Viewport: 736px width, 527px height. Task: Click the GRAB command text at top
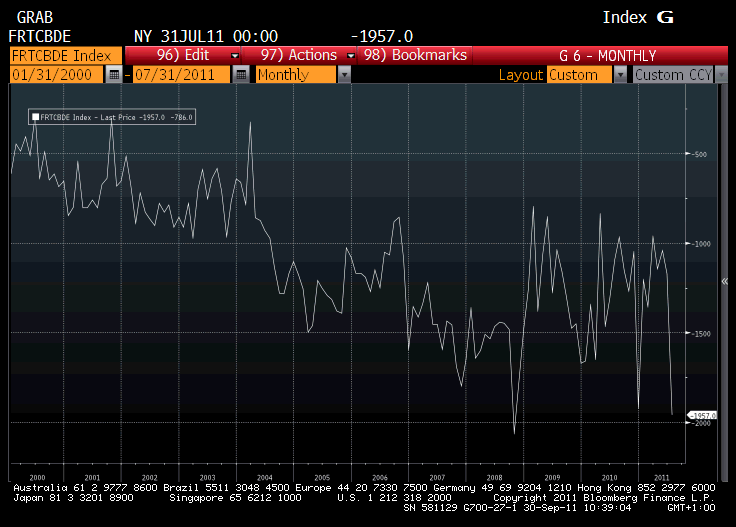tap(35, 17)
